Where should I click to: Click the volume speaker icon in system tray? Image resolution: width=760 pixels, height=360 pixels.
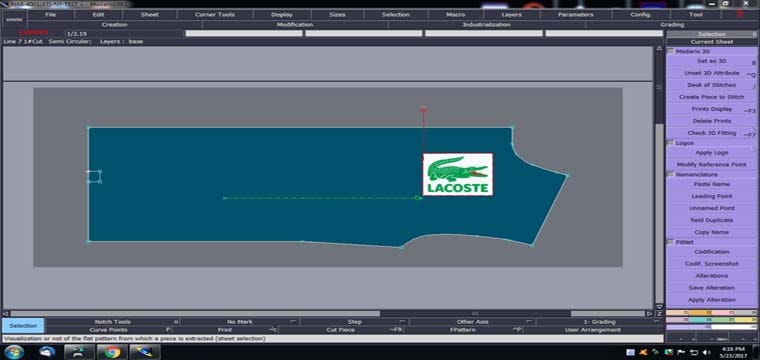pyautogui.click(x=706, y=352)
